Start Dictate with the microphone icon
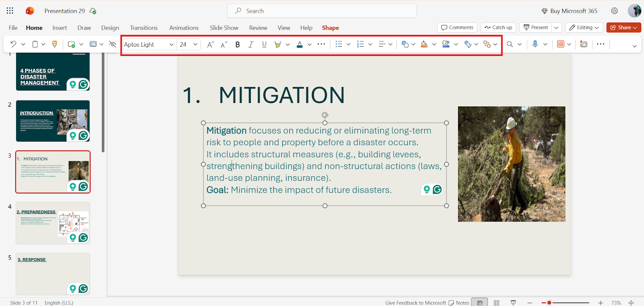 point(535,44)
